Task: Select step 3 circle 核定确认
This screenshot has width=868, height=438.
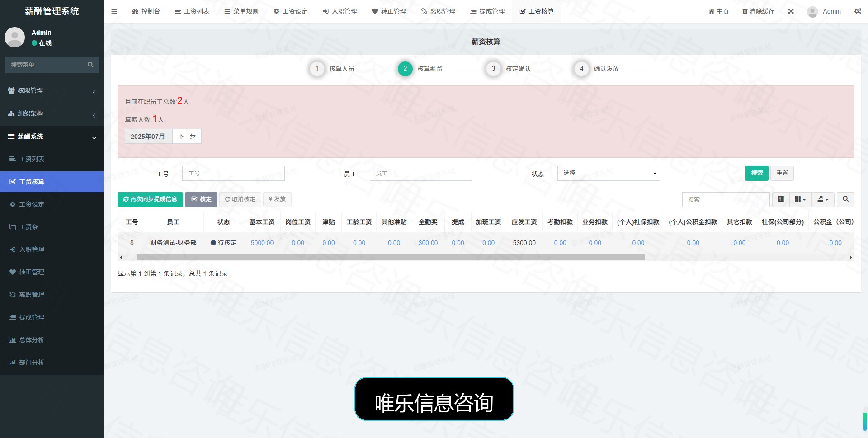Action: 493,69
